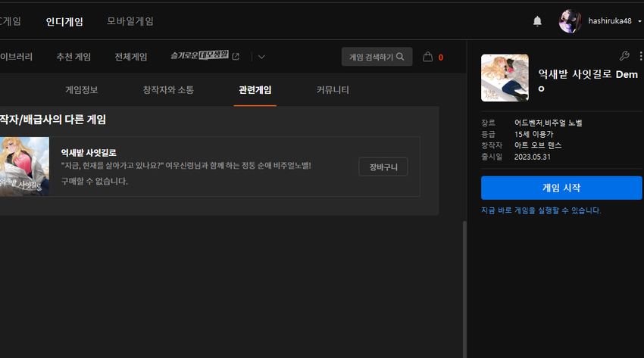Click the hashiruka48 username
The height and width of the screenshot is (358, 644).
(610, 21)
